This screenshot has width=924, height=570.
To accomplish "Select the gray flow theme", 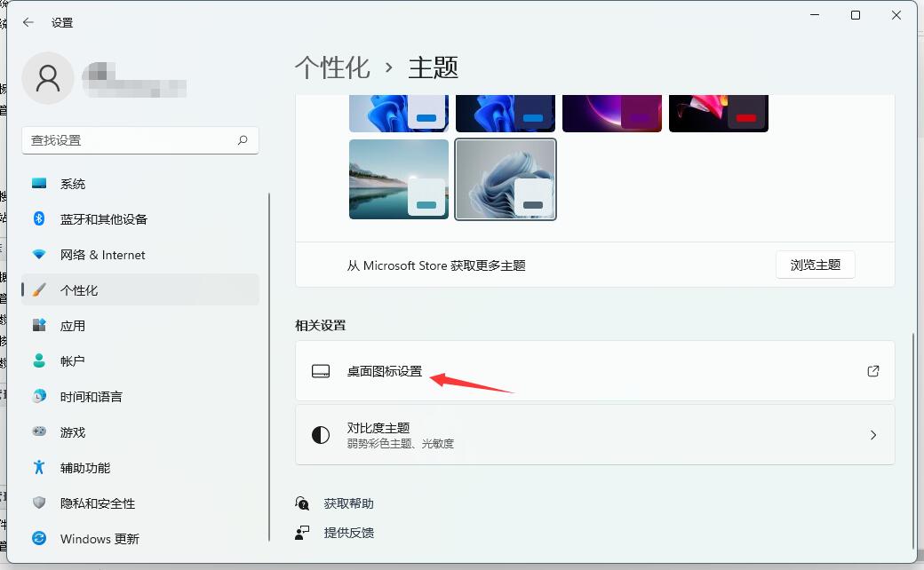I will click(506, 179).
